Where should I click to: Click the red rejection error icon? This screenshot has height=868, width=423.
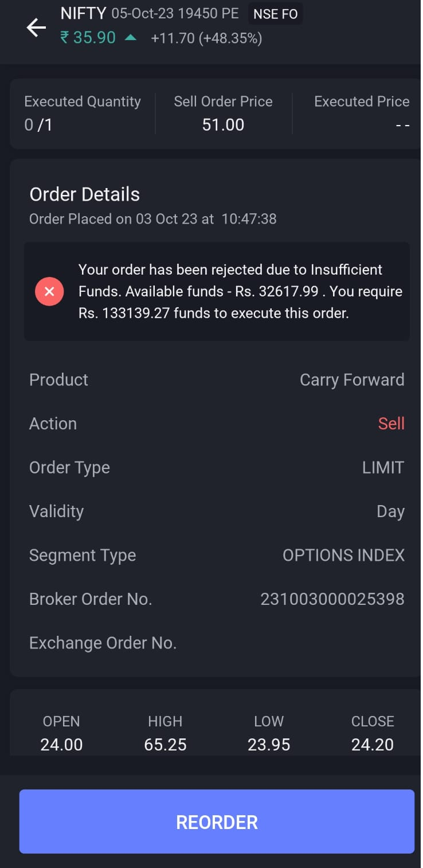pyautogui.click(x=49, y=291)
